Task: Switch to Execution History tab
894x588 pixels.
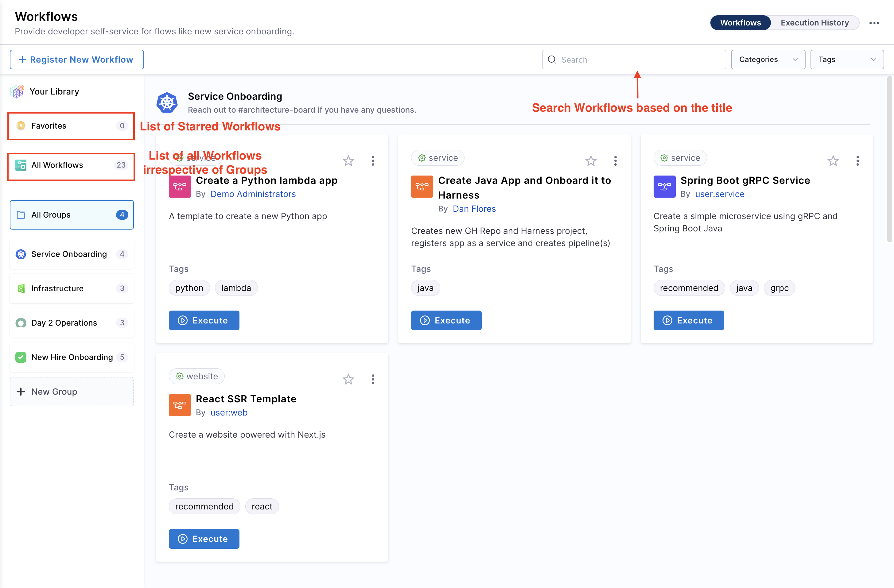Action: tap(814, 23)
